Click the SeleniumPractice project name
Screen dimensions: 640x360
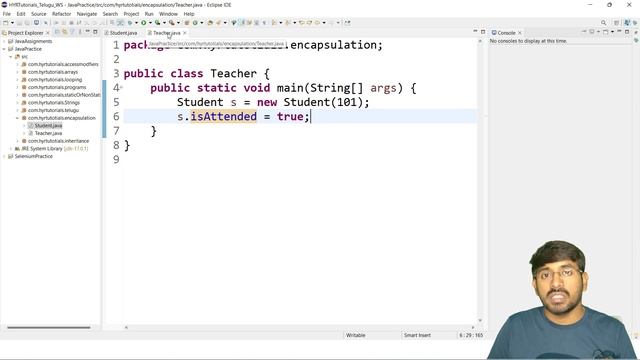(x=33, y=156)
